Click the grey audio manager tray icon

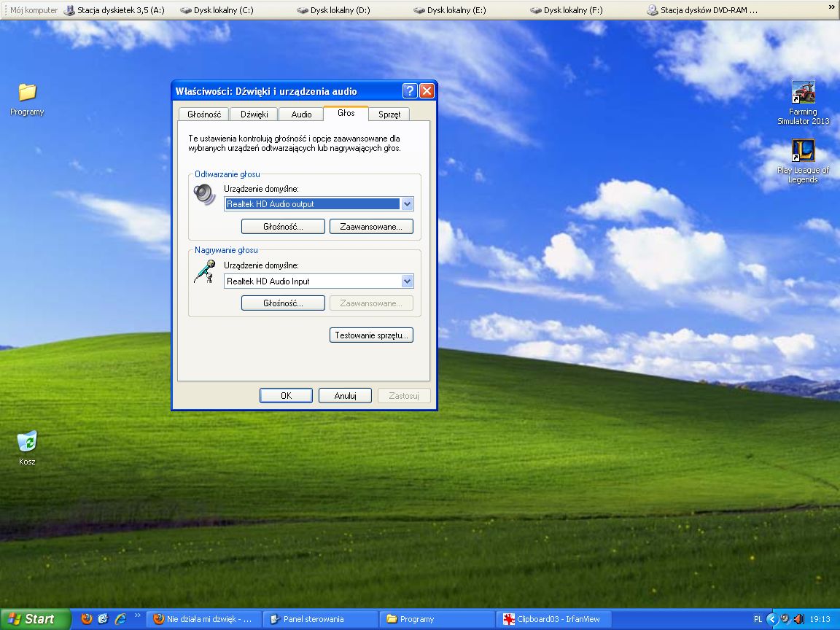tap(785, 619)
